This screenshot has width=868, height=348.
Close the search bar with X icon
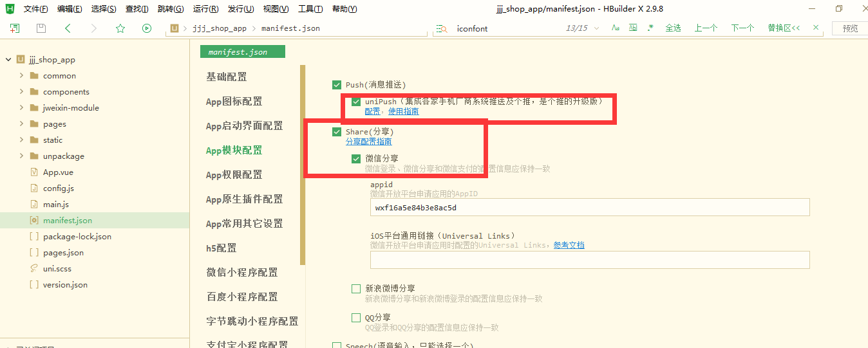click(816, 28)
